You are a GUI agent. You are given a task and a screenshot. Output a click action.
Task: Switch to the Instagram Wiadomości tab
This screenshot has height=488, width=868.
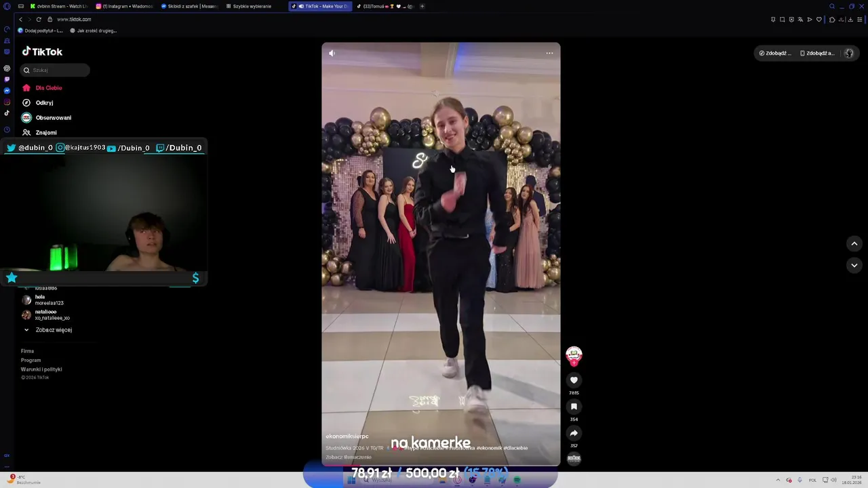click(x=124, y=6)
